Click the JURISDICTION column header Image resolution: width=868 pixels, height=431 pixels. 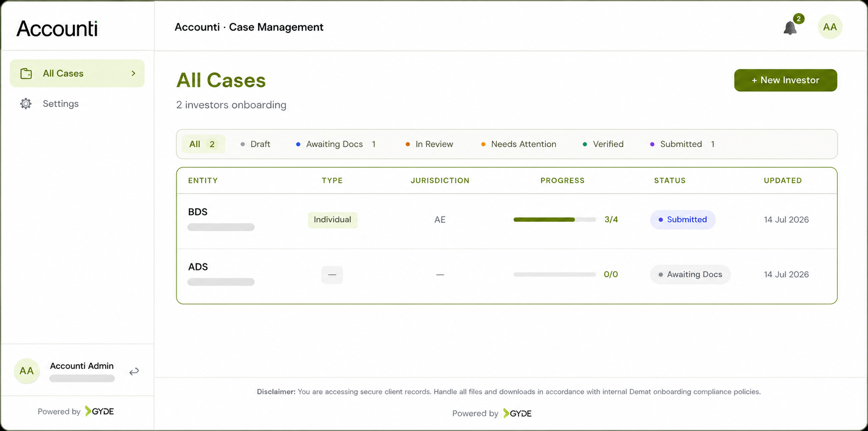point(440,180)
